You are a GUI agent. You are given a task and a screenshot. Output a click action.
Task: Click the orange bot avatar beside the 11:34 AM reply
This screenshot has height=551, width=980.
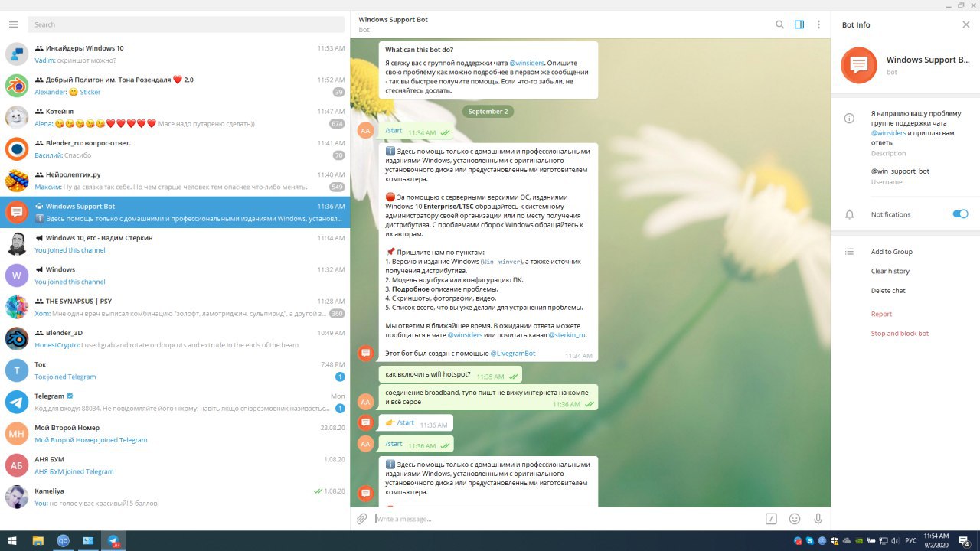pyautogui.click(x=366, y=353)
